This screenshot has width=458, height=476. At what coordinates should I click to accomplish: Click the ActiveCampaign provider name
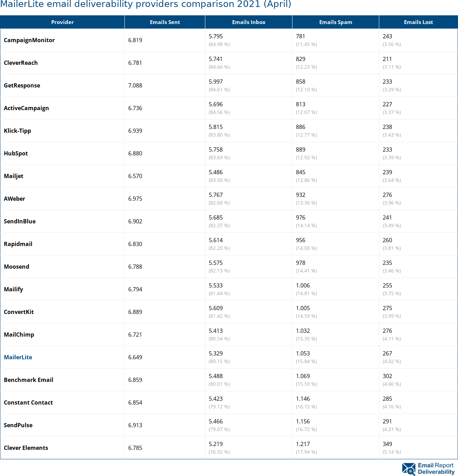click(x=26, y=108)
